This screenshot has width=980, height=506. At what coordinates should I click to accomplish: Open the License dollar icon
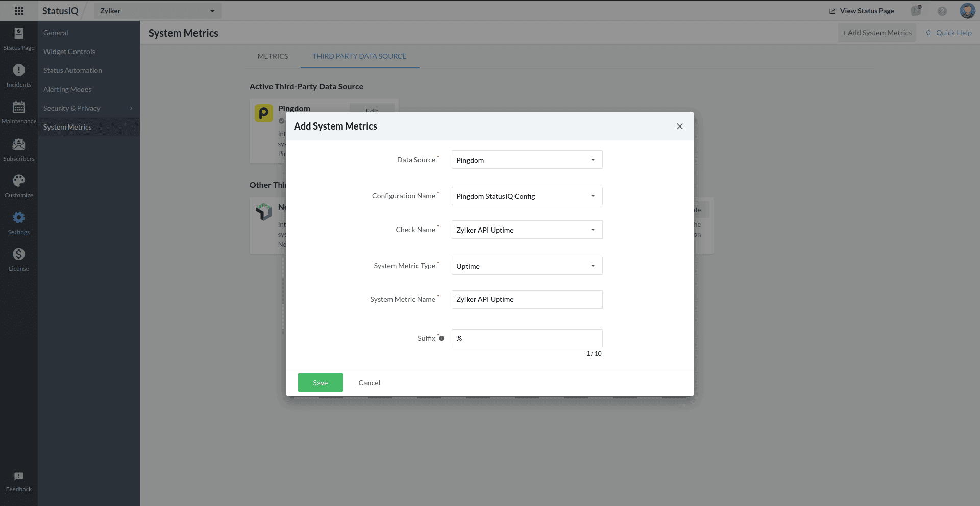19,255
